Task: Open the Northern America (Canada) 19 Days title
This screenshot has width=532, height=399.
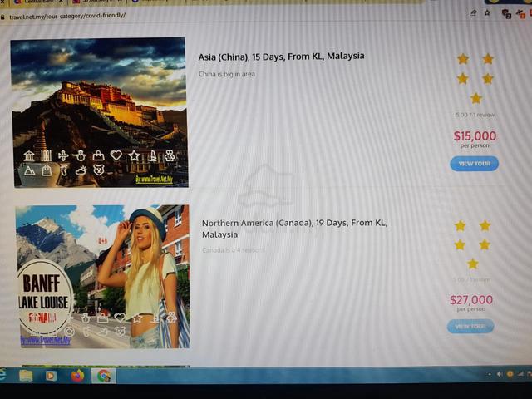Action: click(x=294, y=229)
